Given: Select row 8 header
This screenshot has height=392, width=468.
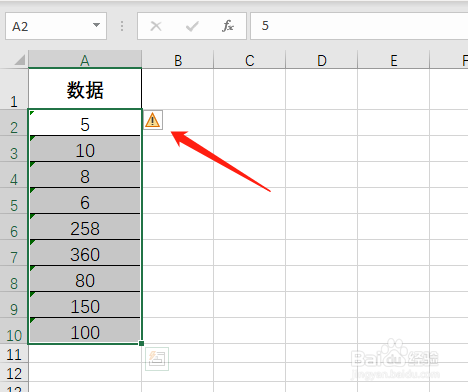Looking at the screenshot, I should point(14,279).
